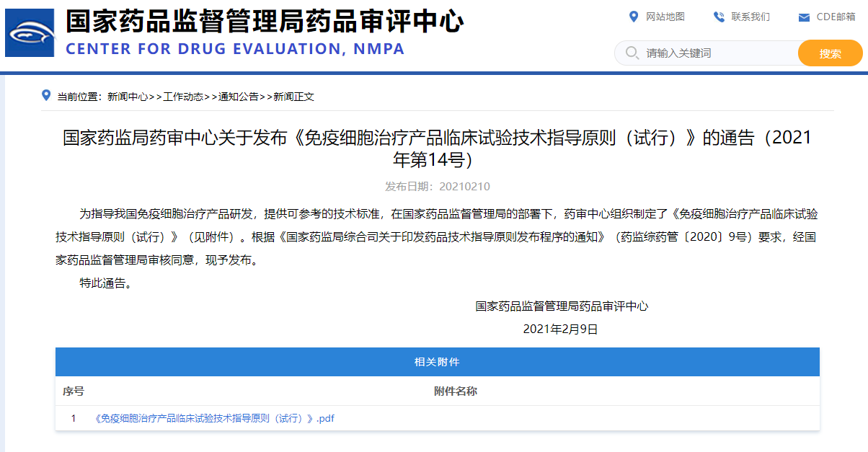Click the orange 搜索 button
The image size is (868, 452).
(830, 53)
